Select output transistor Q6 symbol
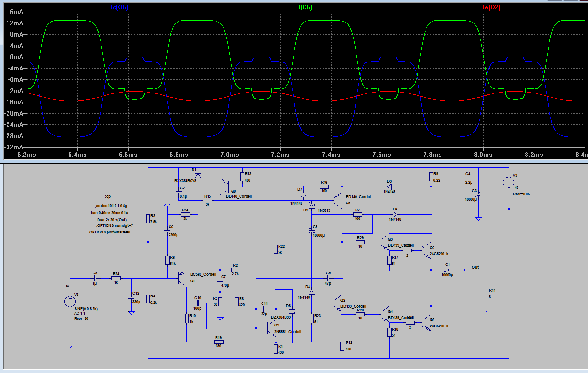The image size is (588, 373). click(x=426, y=250)
